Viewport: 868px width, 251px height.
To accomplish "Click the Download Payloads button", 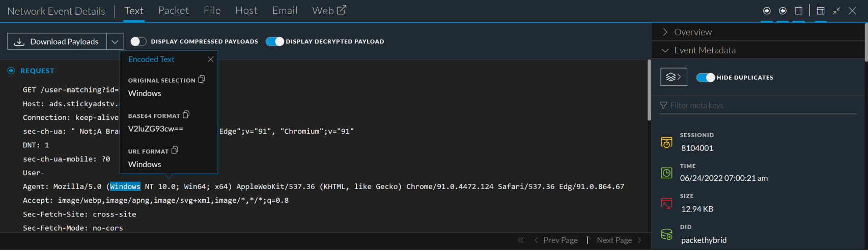I will [57, 42].
